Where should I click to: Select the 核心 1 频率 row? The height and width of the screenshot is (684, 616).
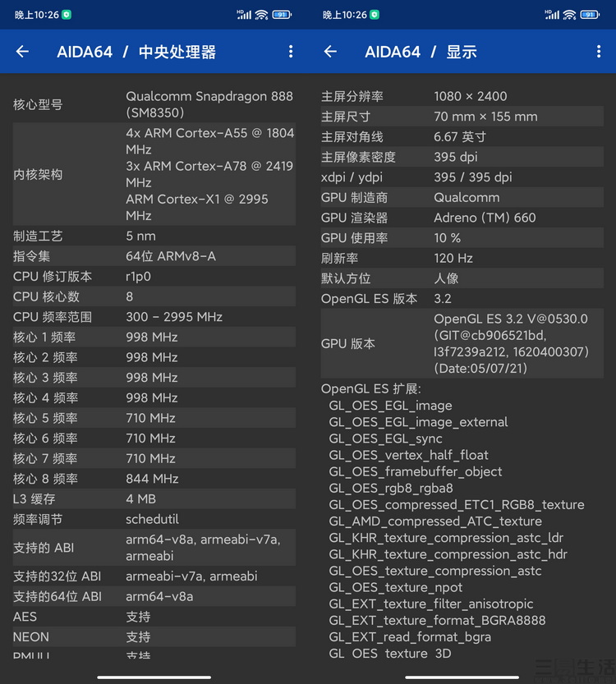point(154,337)
